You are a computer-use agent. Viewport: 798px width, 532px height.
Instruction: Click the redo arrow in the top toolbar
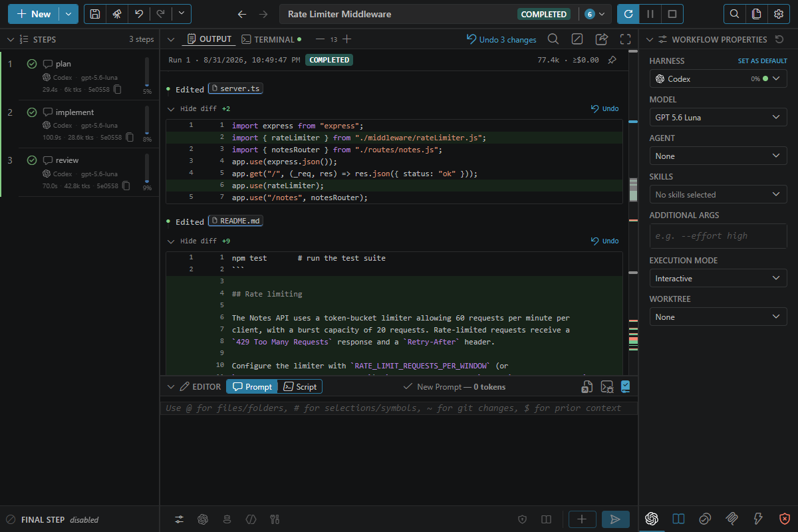click(x=160, y=14)
